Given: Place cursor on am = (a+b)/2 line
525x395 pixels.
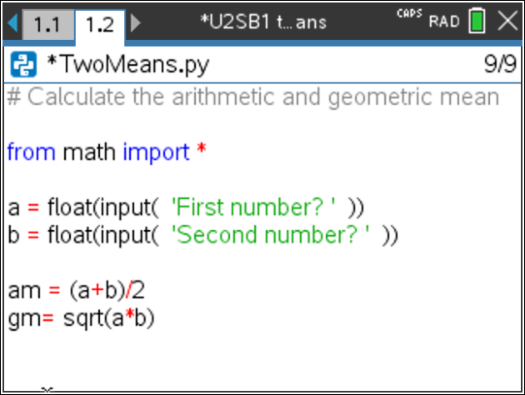Looking at the screenshot, I should tap(76, 290).
